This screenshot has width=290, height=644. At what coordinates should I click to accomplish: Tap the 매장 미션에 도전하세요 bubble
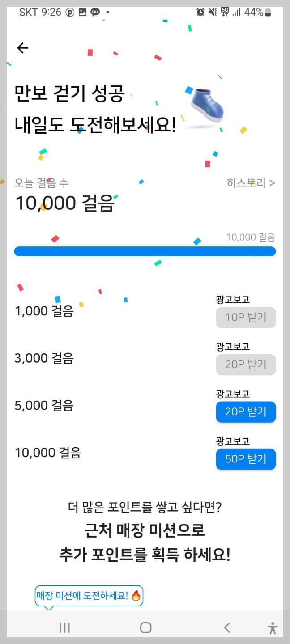(88, 596)
